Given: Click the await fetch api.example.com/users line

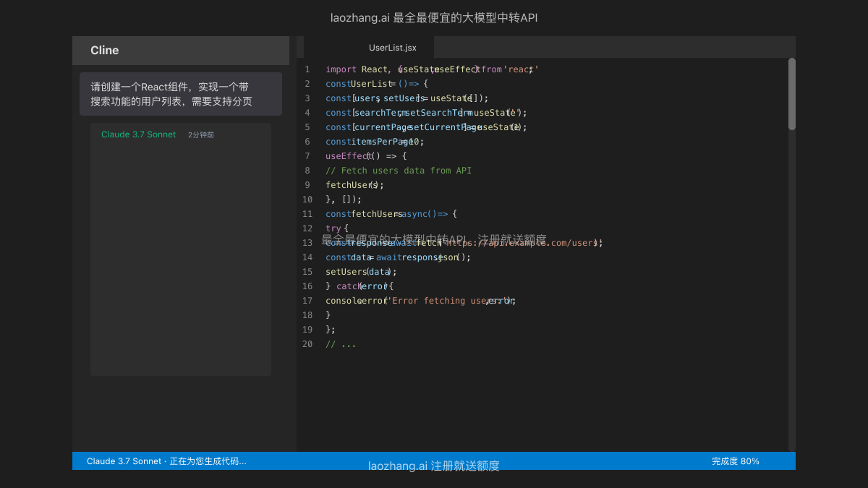Looking at the screenshot, I should tap(464, 243).
